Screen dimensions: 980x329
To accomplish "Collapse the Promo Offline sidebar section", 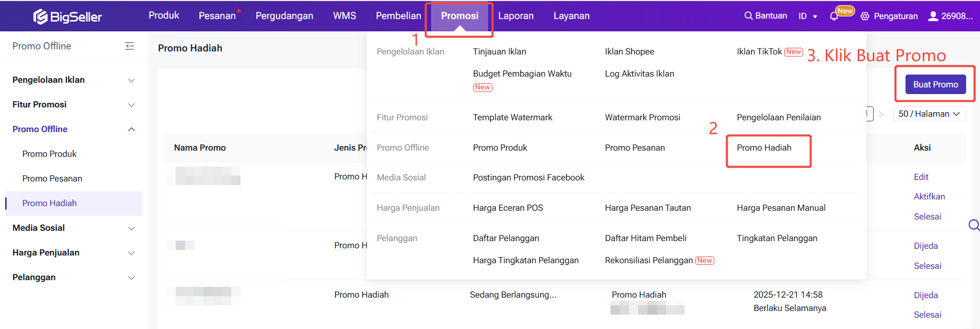I will [132, 130].
